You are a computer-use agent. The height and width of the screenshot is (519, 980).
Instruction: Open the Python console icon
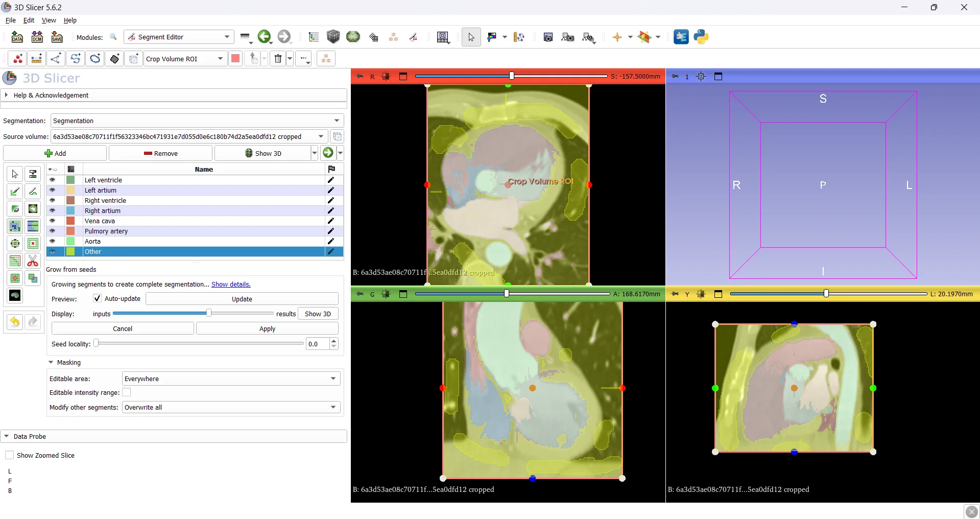pyautogui.click(x=701, y=37)
